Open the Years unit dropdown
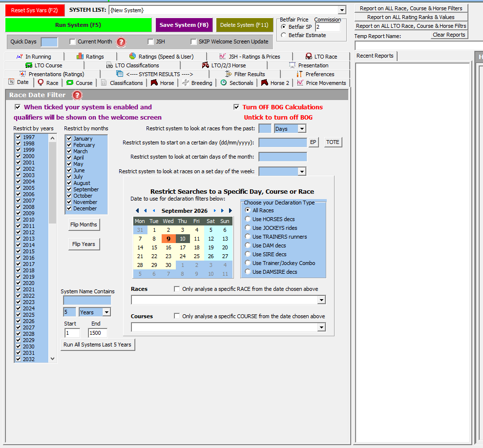This screenshot has height=448, width=483. point(106,312)
